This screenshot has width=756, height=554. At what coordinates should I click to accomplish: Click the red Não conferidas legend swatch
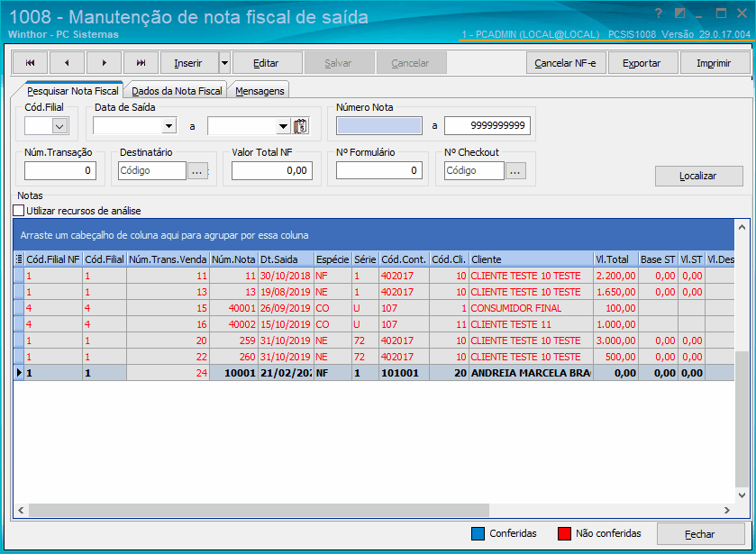pos(565,534)
